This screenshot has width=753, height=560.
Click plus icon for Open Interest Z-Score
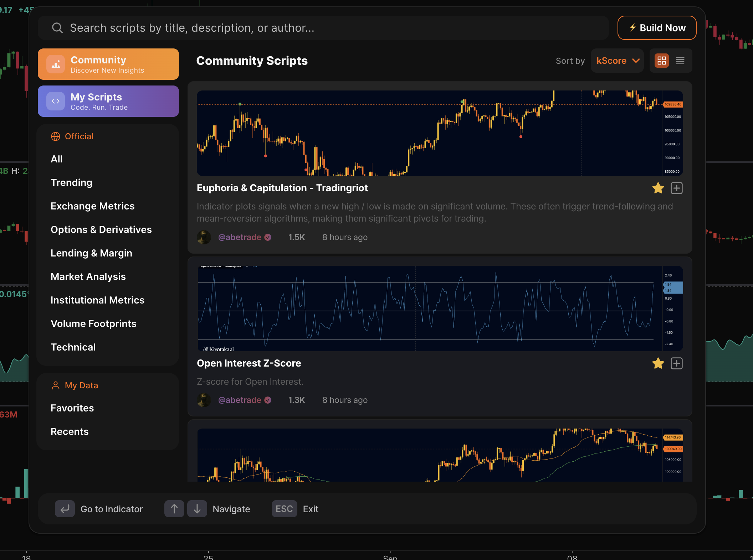pos(676,363)
